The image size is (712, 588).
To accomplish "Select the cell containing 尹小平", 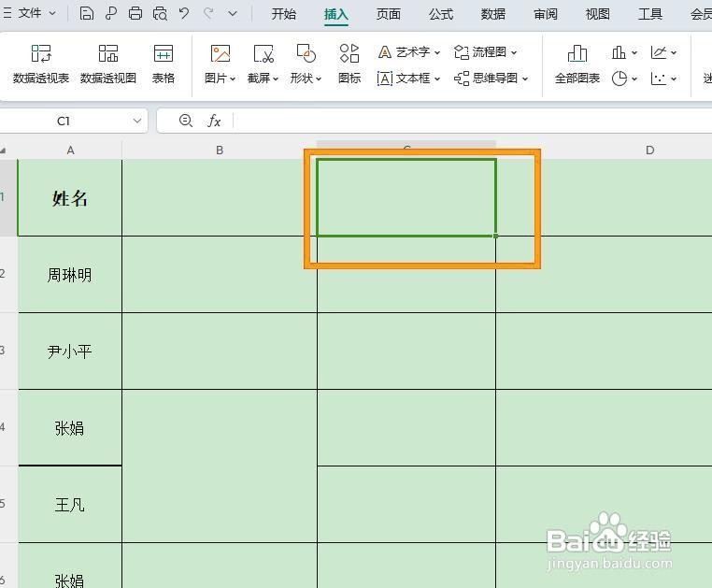I will pos(70,351).
